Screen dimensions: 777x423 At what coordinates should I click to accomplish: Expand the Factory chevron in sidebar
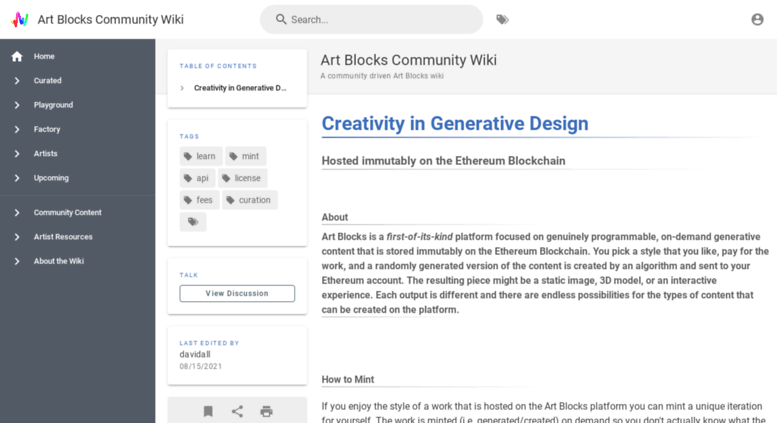coord(17,129)
